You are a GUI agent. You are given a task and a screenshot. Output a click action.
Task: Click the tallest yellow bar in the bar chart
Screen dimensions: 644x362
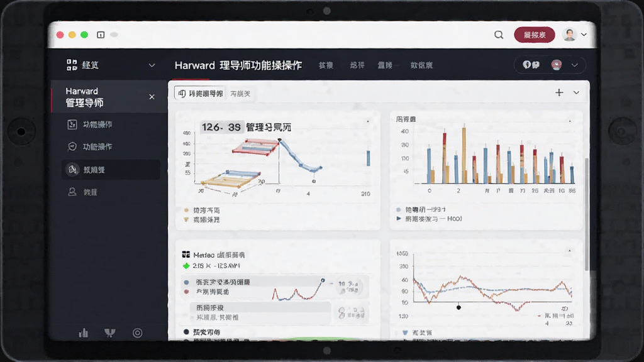pyautogui.click(x=464, y=155)
